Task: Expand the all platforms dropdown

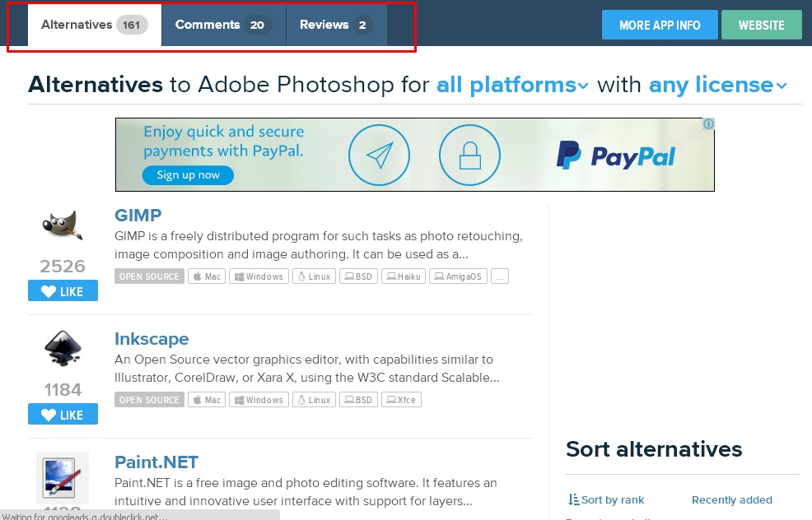Action: click(513, 85)
